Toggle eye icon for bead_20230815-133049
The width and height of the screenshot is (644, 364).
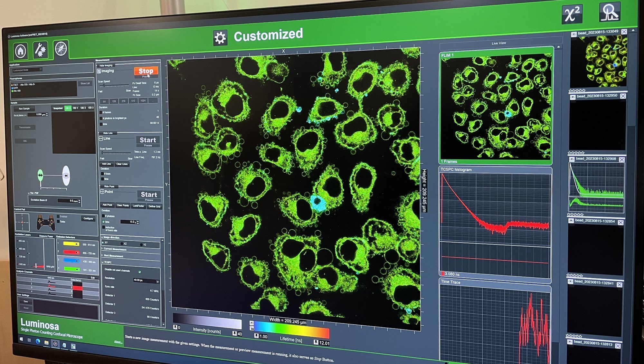tap(573, 34)
